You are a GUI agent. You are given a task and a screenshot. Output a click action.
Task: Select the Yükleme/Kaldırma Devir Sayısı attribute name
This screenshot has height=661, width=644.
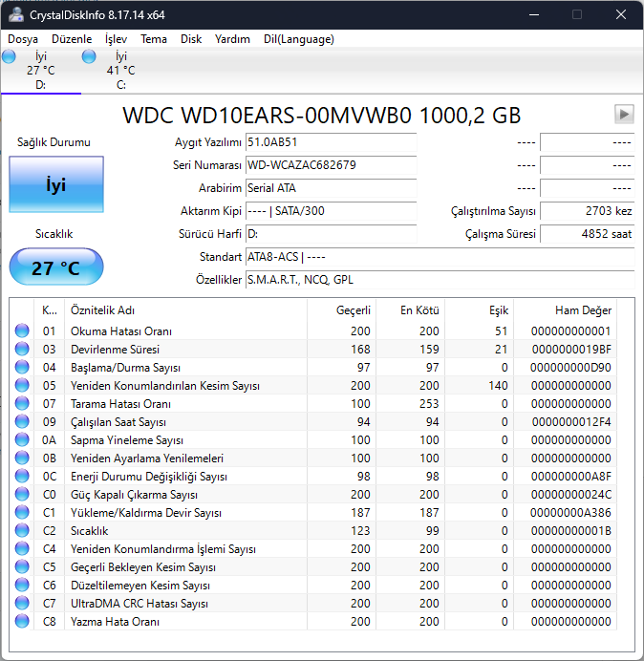tap(146, 513)
